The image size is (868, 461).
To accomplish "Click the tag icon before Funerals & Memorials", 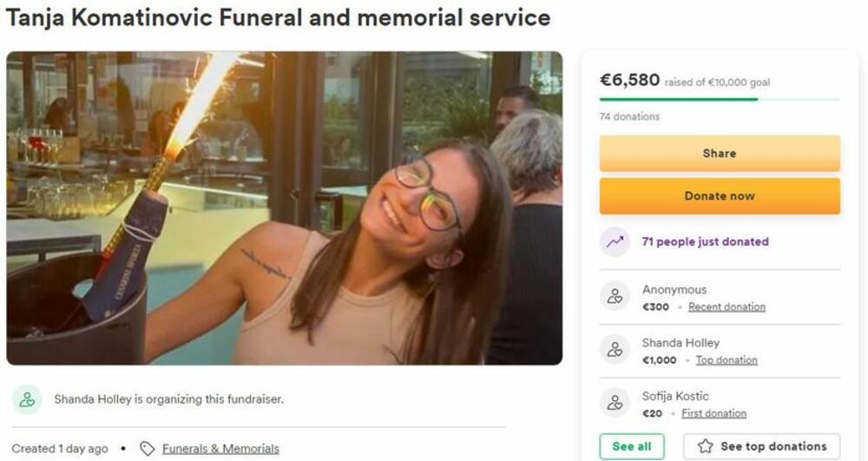I will [x=148, y=449].
